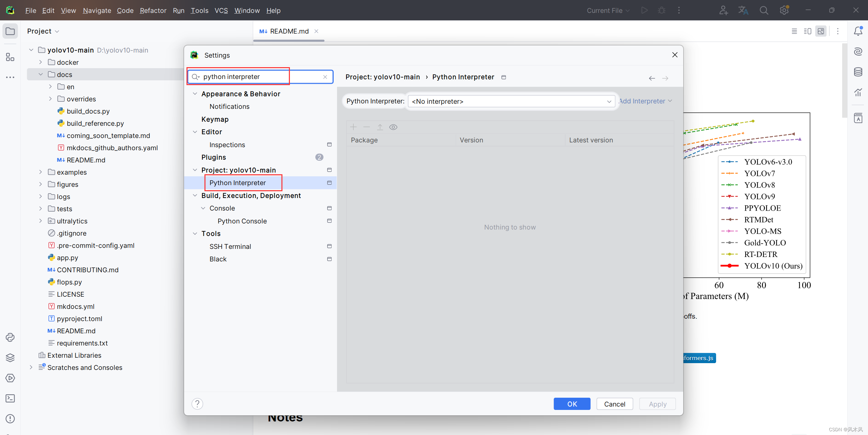Open the Python Interpreter combo box
Image resolution: width=868 pixels, height=435 pixels.
click(x=511, y=101)
